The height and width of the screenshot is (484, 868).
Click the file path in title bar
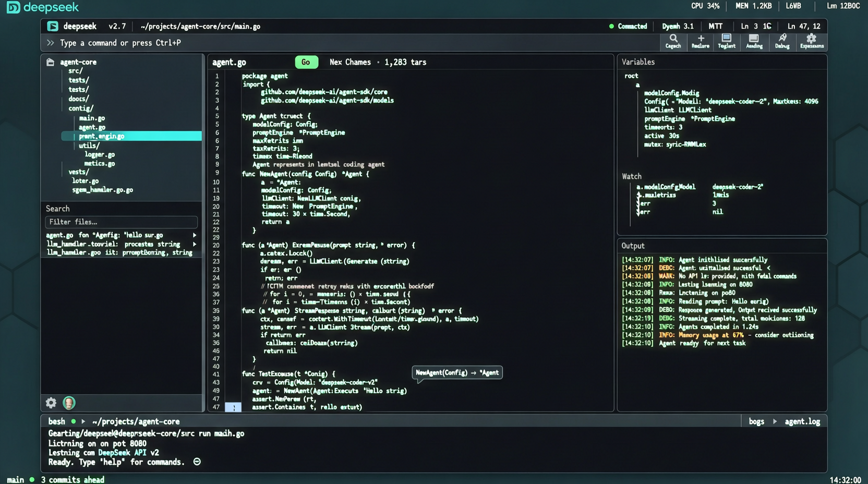(200, 26)
